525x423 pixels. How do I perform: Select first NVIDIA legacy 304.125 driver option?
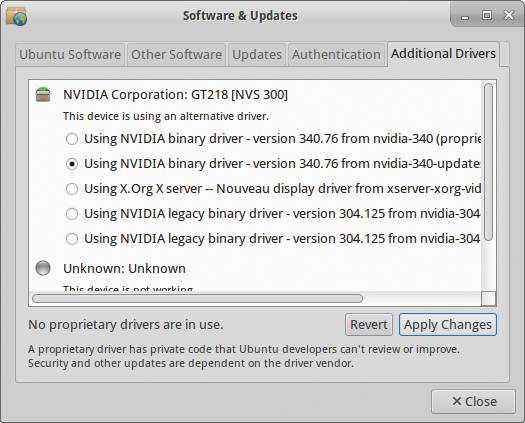72,214
